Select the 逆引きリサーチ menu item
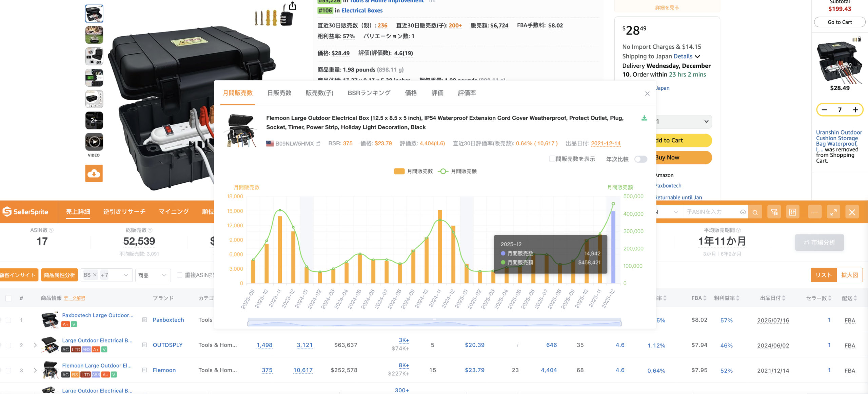The width and height of the screenshot is (868, 394). (x=124, y=212)
